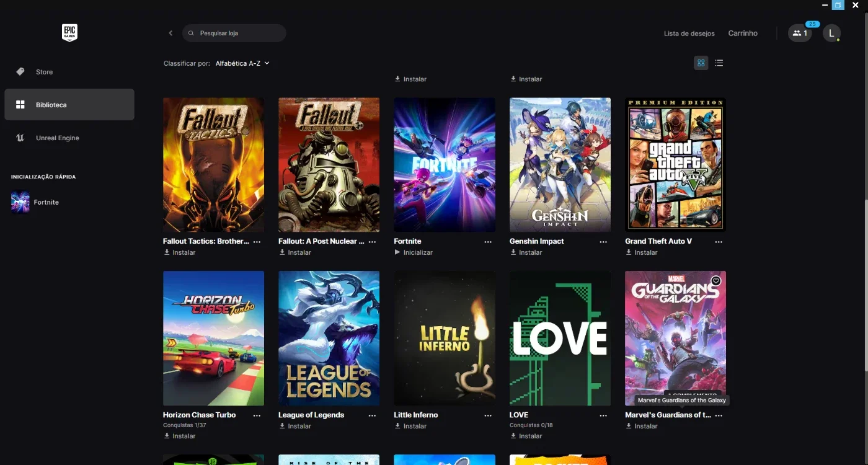
Task: Click Conquistas 1/37 under Horizon Chase
Action: point(184,425)
